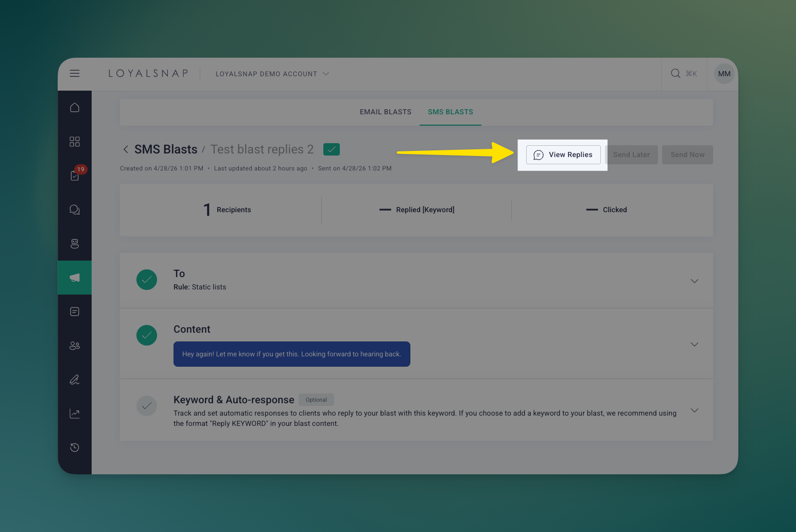Expand the Content section chevron

[695, 345]
